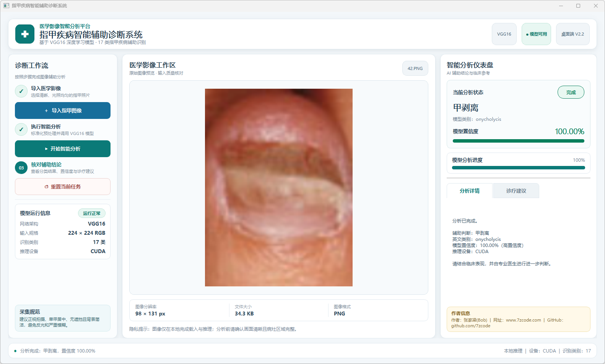Viewport: 605px width, 364px height.
Task: Click the 网络架构 VGG16 value
Action: [97, 224]
